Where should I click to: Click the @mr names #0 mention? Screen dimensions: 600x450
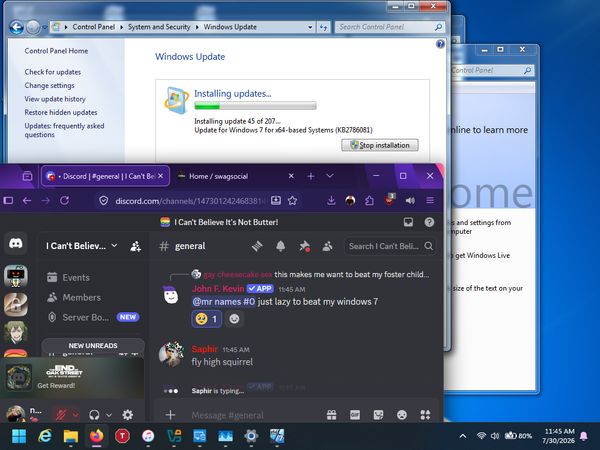(x=223, y=302)
